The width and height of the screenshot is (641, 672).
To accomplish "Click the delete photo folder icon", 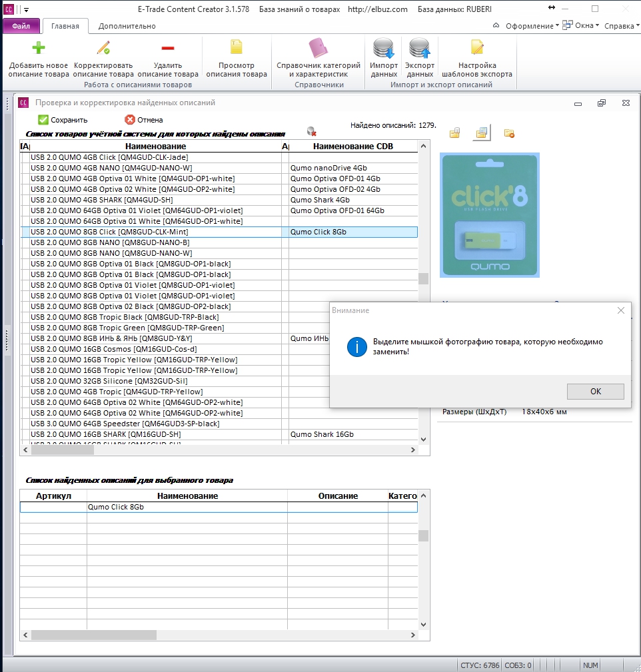I will 509,133.
